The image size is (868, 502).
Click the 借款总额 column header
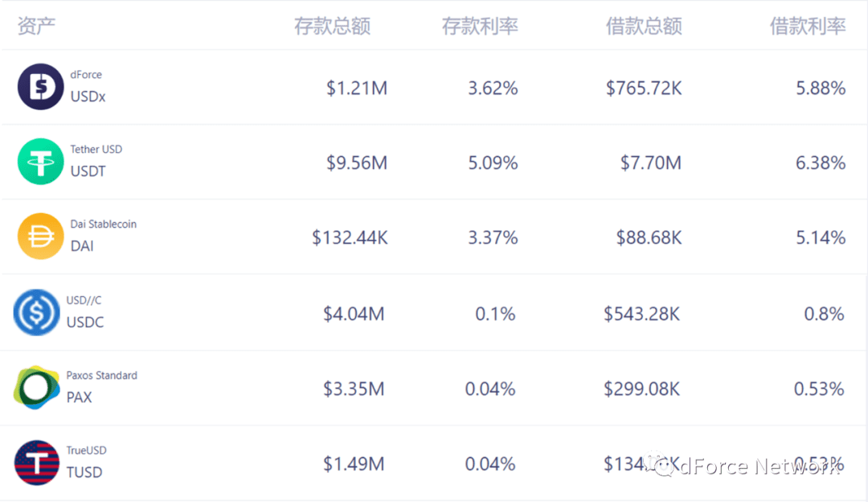pos(644,26)
